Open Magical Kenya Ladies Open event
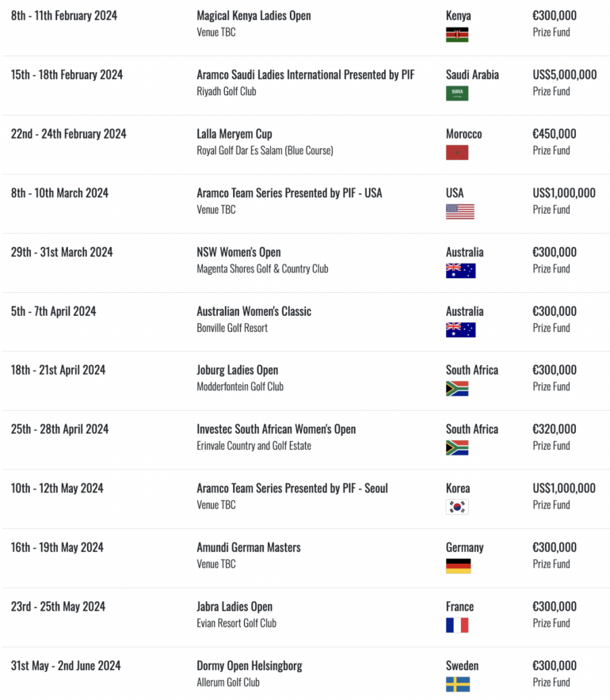This screenshot has height=700, width=610. pyautogui.click(x=254, y=16)
